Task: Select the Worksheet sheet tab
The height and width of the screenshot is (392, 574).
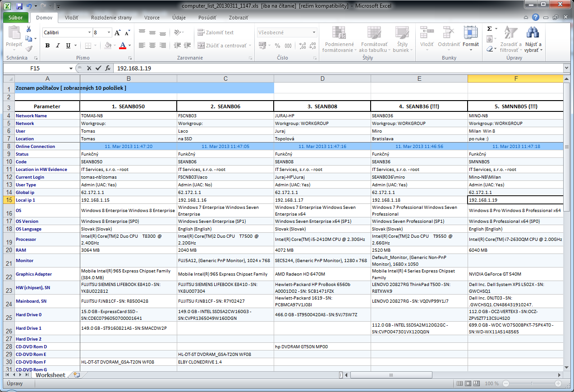Action: pos(51,375)
